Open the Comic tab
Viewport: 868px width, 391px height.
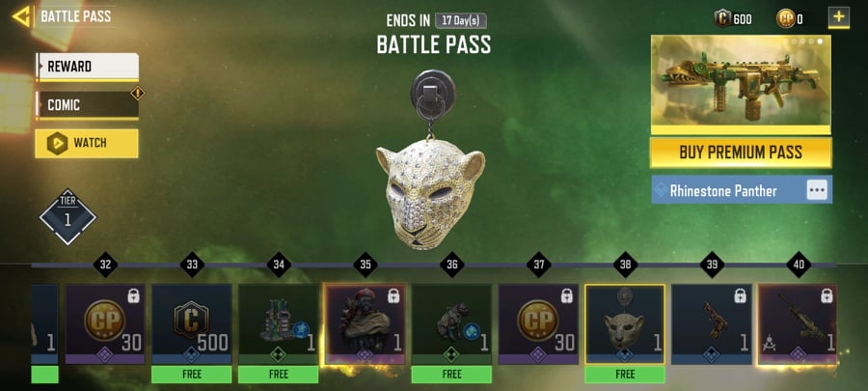[x=87, y=105]
